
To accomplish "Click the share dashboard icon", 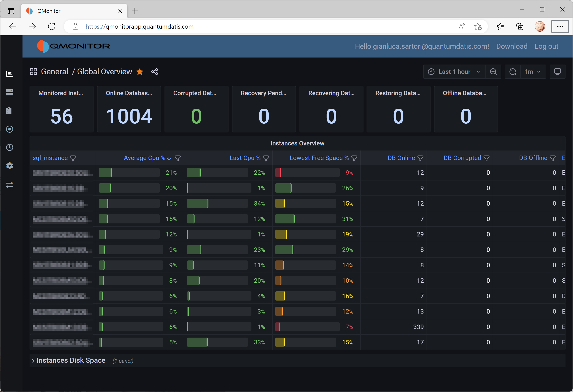I will click(155, 72).
